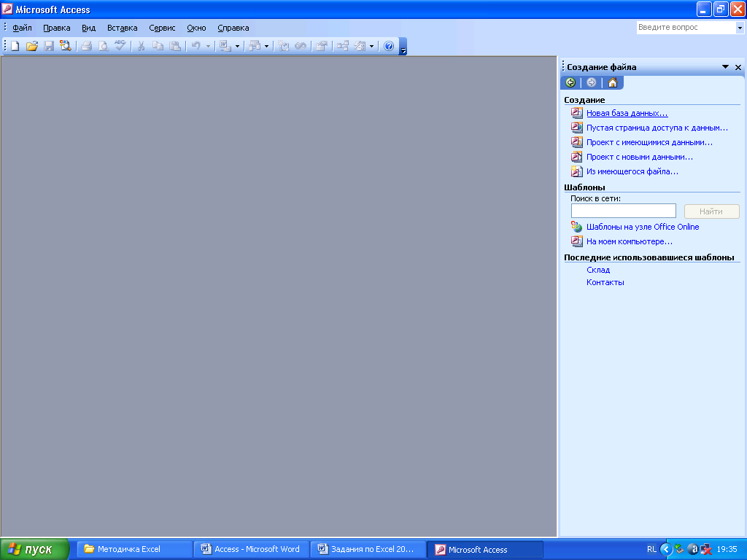Viewport: 747px width, 560px height.
Task: Click the Undo arrow icon
Action: (196, 46)
